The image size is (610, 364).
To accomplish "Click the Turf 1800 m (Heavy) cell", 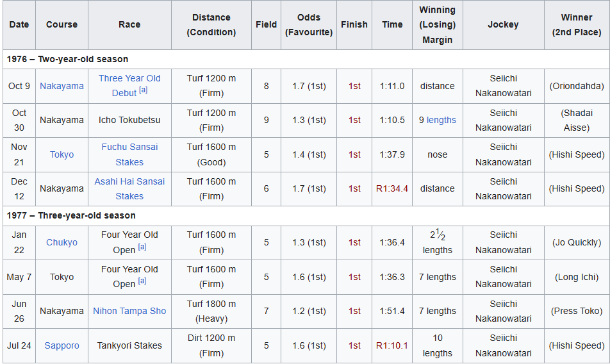I will (211, 311).
